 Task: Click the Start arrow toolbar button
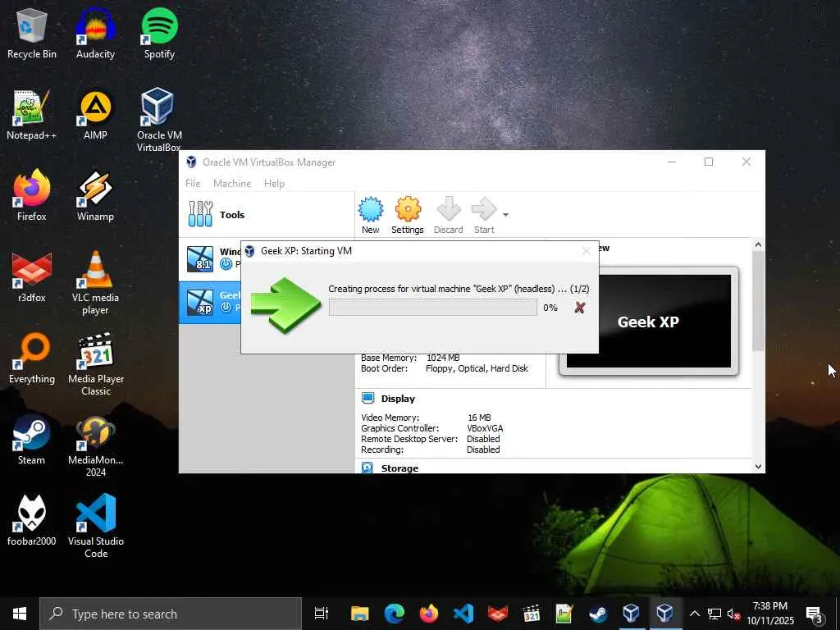[x=484, y=216]
